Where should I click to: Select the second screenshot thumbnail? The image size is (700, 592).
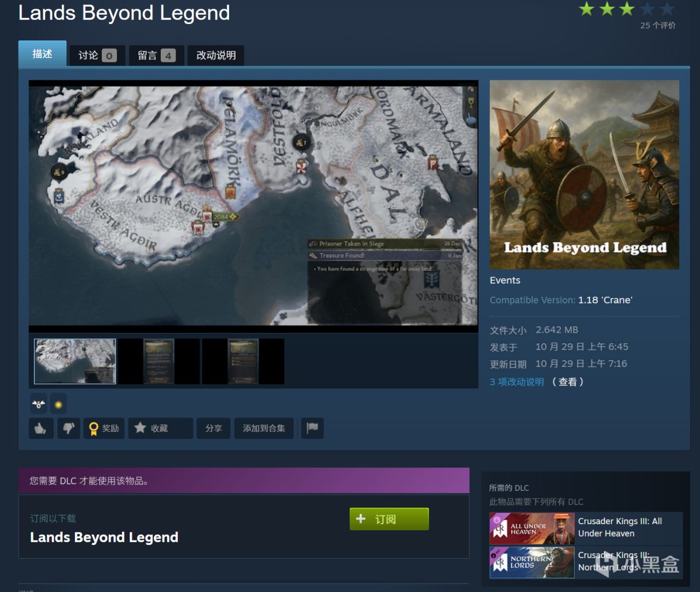[159, 361]
